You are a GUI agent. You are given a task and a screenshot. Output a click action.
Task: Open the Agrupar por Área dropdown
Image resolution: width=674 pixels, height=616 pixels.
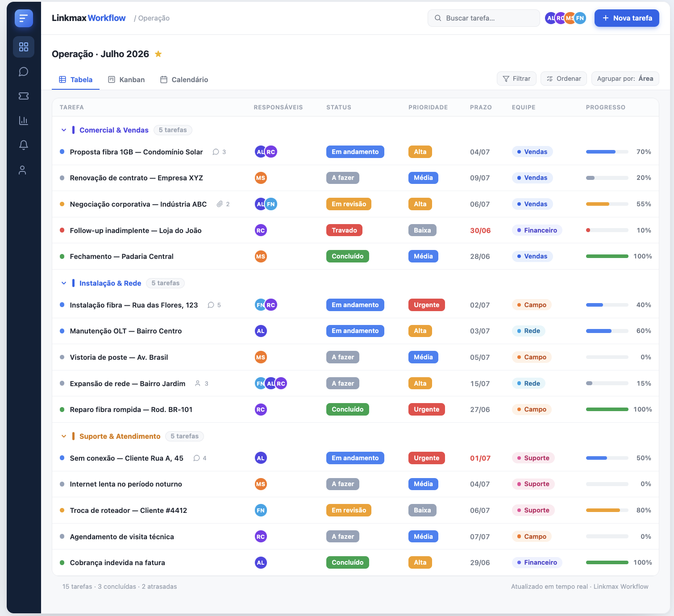point(625,79)
